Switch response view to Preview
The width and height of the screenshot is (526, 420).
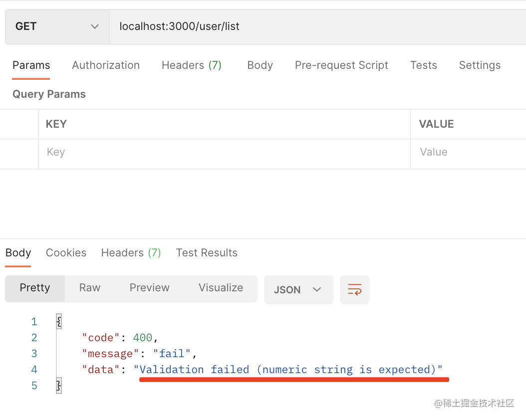149,288
